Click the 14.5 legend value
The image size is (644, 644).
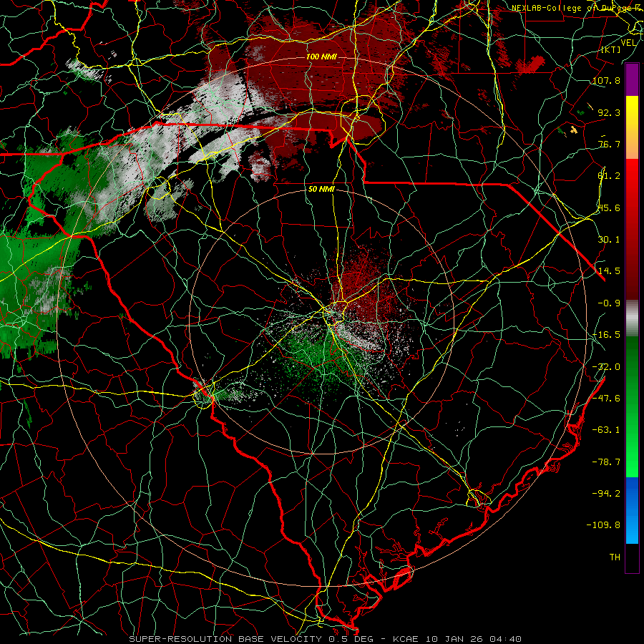(609, 271)
